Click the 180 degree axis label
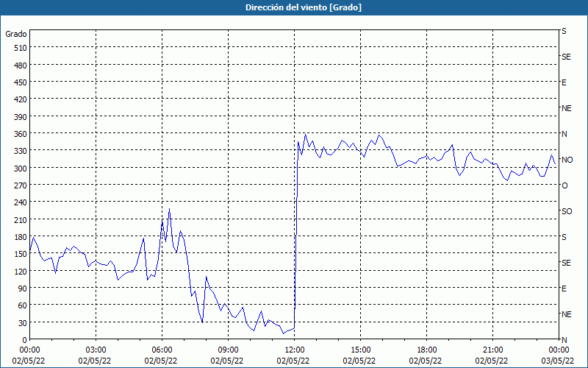Screen dimensions: 588x368 click(21, 237)
